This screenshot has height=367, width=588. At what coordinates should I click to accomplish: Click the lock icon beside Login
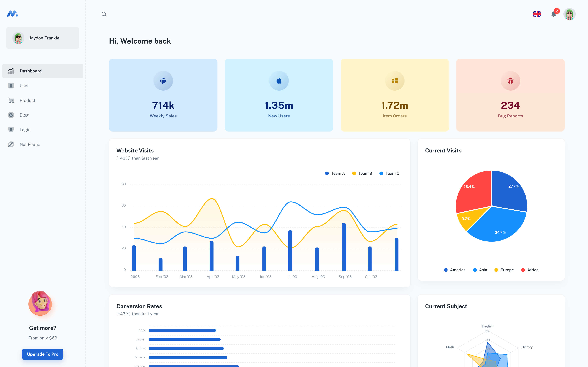(11, 129)
